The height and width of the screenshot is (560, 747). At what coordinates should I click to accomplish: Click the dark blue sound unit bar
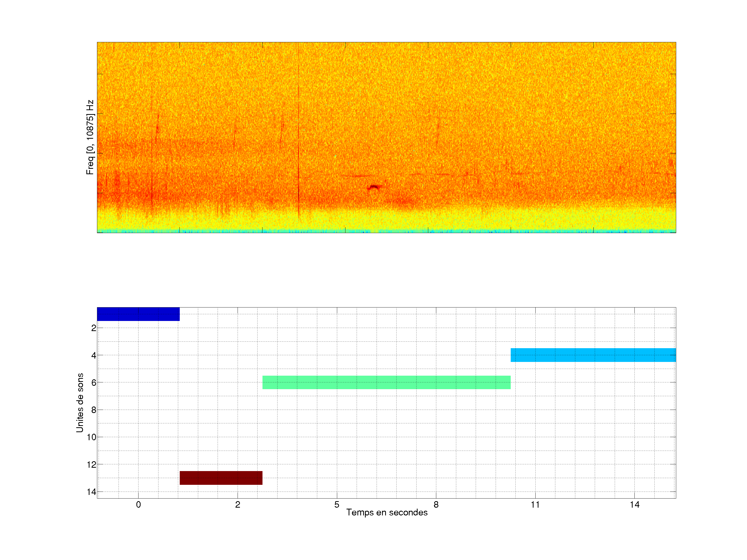(138, 314)
